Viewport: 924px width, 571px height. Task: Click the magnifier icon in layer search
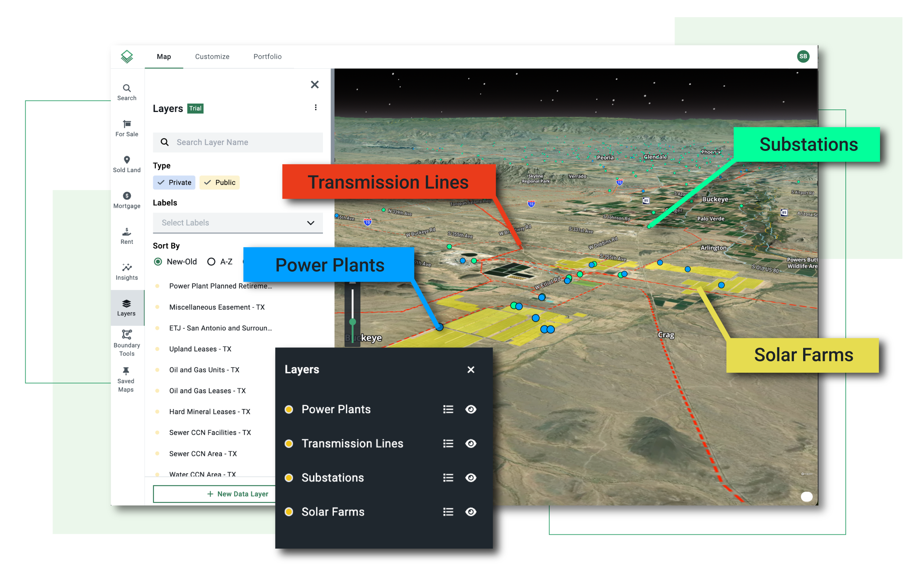(x=165, y=142)
